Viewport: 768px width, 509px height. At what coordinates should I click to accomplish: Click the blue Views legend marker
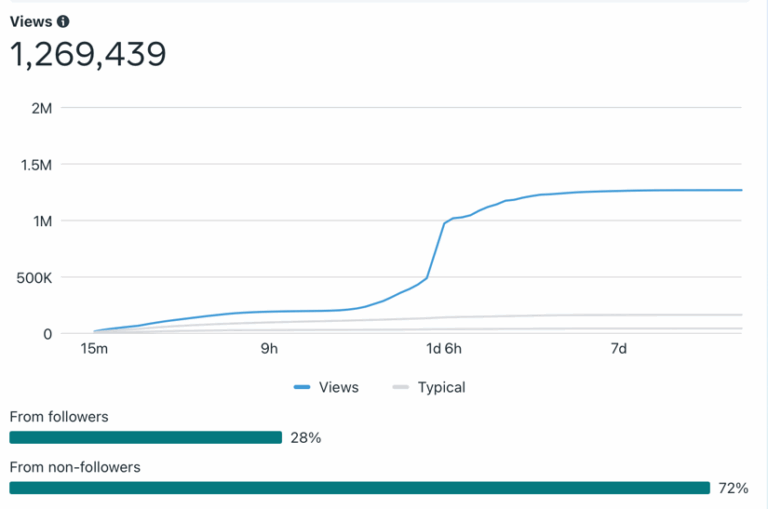[302, 387]
